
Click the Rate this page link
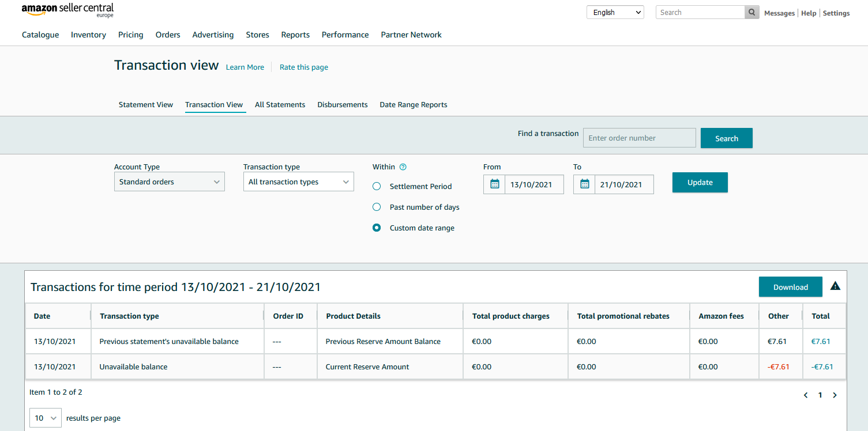[x=304, y=67]
